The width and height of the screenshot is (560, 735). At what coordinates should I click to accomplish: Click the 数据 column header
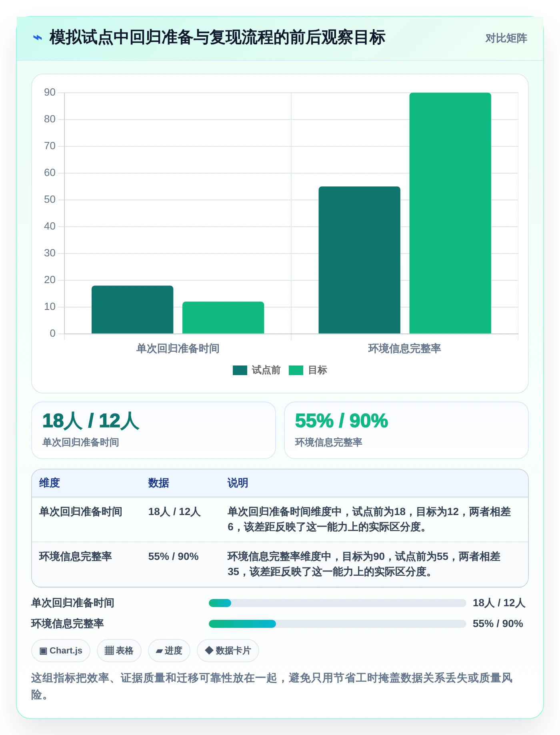pyautogui.click(x=158, y=483)
